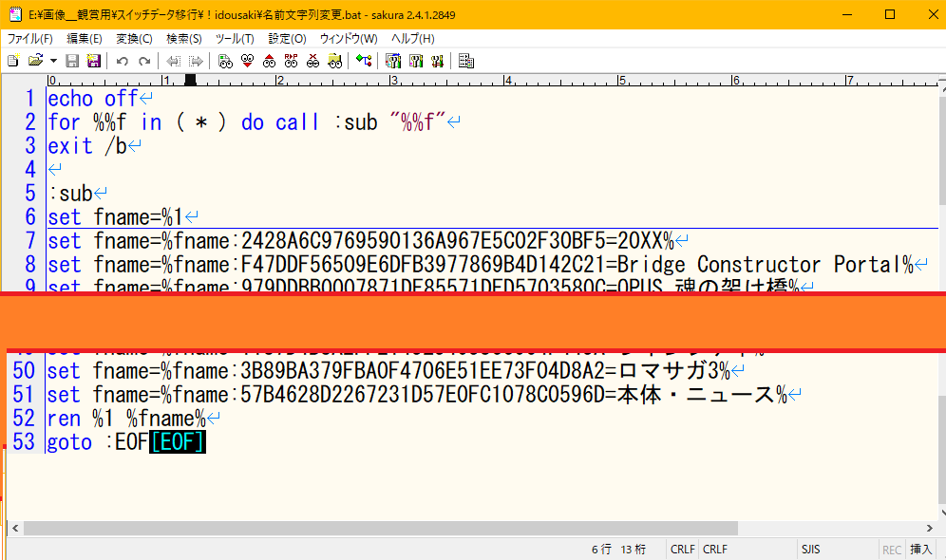The height and width of the screenshot is (560, 946).
Task: Click the ':sub' label on line 5
Action: click(x=70, y=194)
